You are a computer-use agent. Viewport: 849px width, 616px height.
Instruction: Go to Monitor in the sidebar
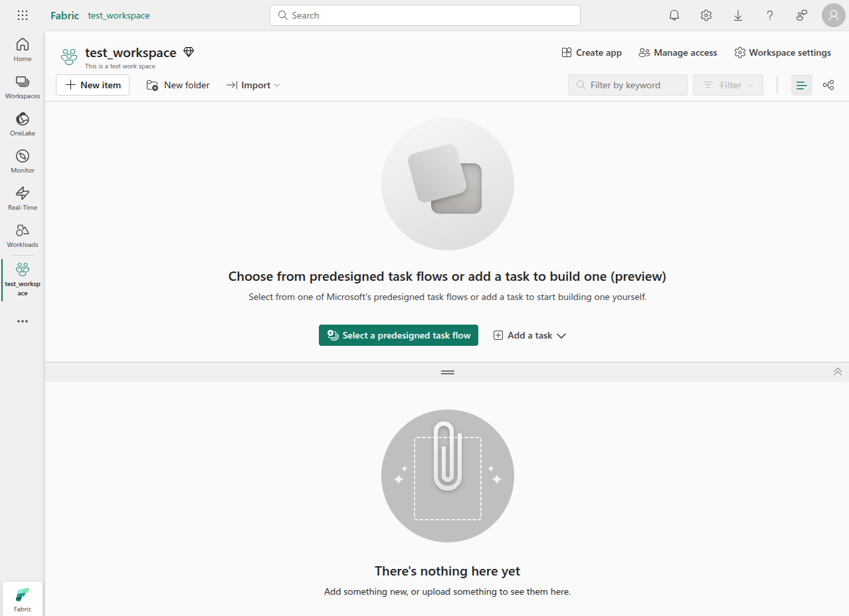pyautogui.click(x=23, y=161)
